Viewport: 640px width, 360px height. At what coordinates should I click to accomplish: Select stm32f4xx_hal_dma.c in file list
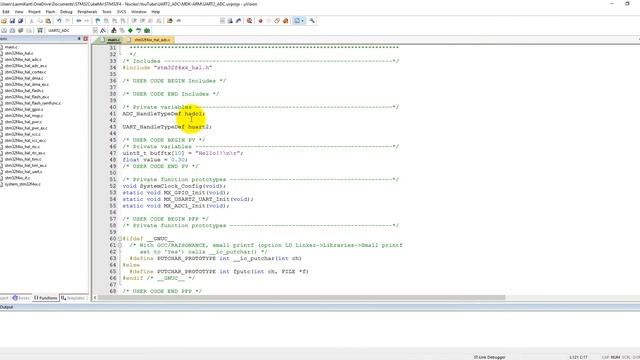pos(24,78)
